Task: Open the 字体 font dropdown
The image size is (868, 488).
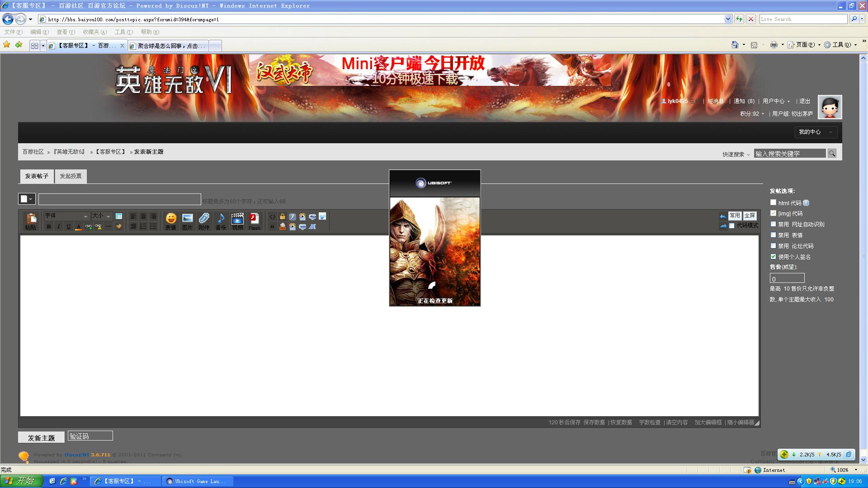Action: coord(66,216)
